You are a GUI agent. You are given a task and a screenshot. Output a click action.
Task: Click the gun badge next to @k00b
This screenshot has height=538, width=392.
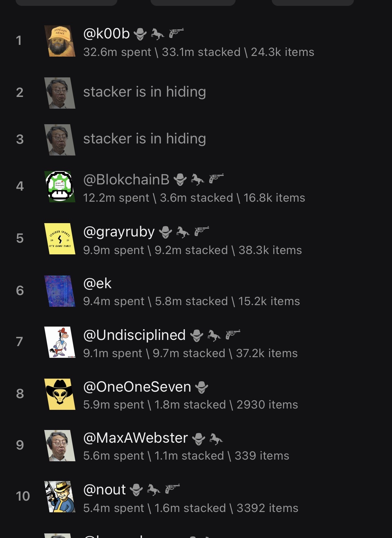pos(176,33)
